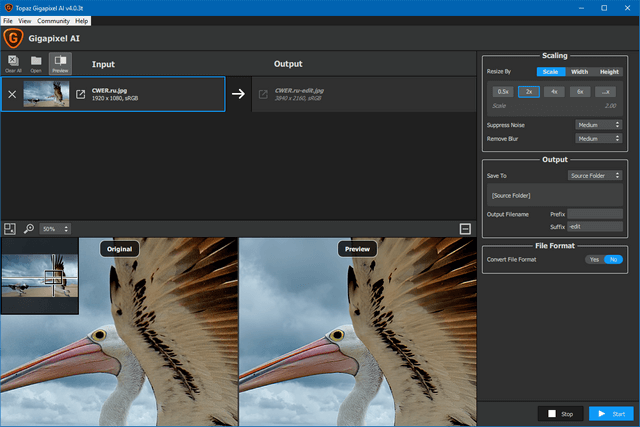Image resolution: width=640 pixels, height=427 pixels.
Task: Switch Resize By to Width tab
Action: [580, 72]
